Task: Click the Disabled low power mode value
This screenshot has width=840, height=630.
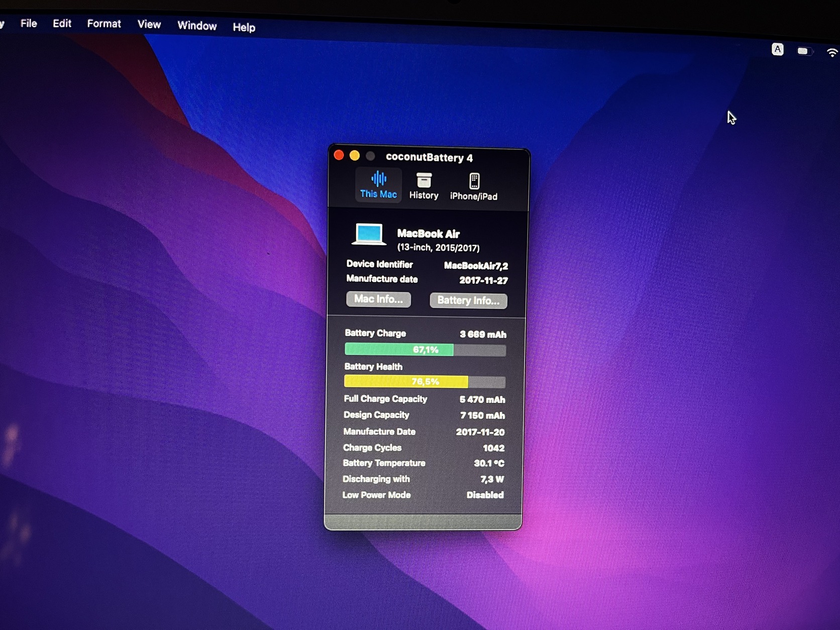Action: (x=485, y=495)
